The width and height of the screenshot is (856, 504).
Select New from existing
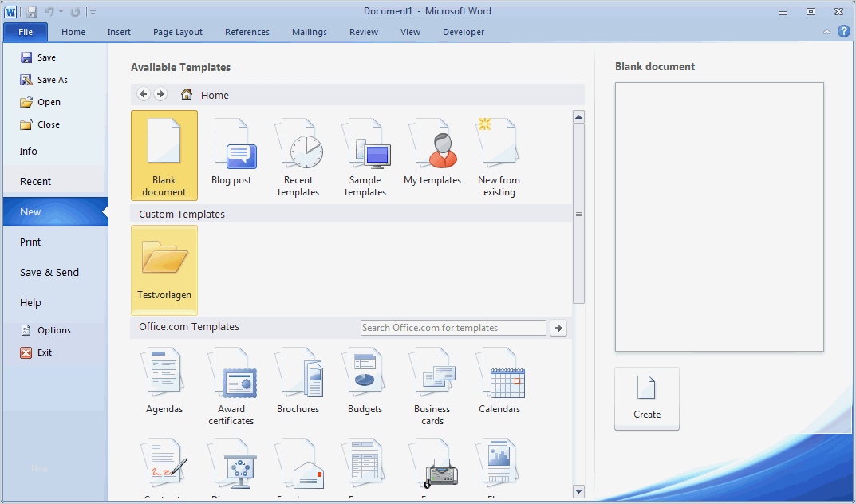[499, 156]
